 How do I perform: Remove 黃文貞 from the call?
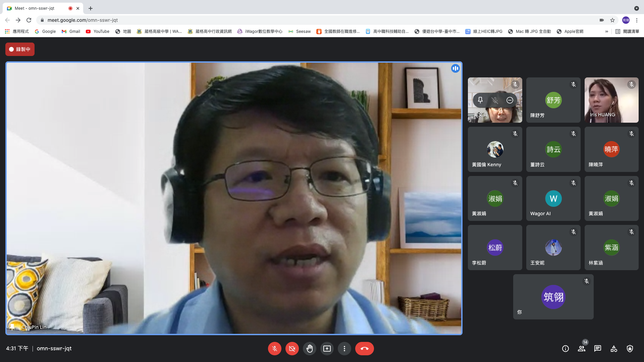click(510, 100)
